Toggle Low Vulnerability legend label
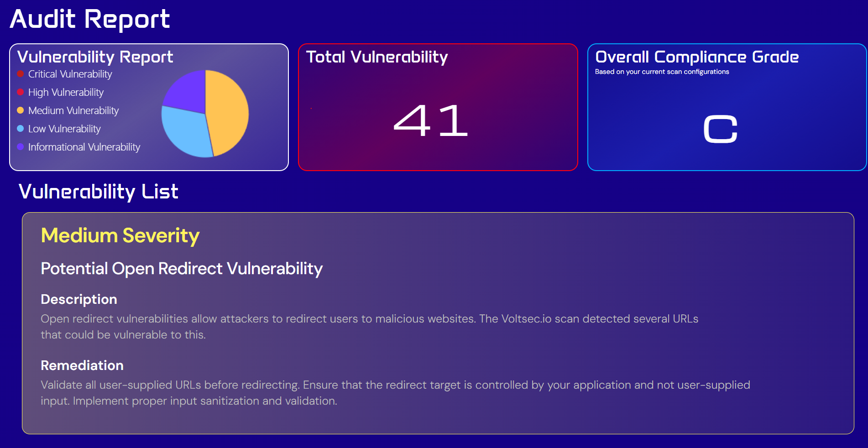 point(64,129)
